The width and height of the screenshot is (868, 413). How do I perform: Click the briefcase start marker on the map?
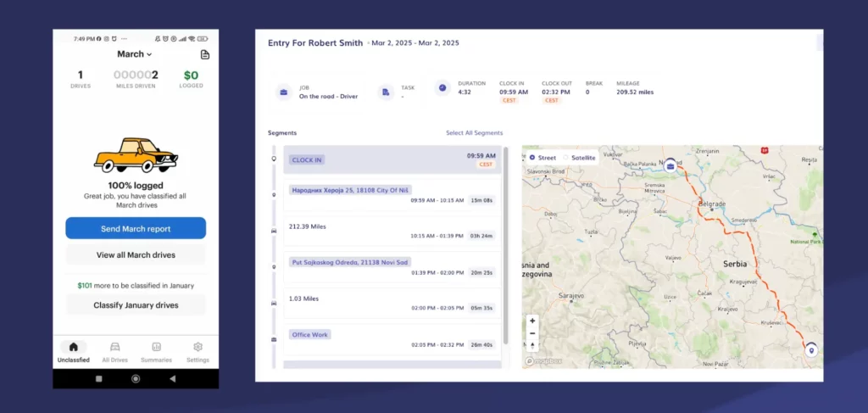(670, 165)
